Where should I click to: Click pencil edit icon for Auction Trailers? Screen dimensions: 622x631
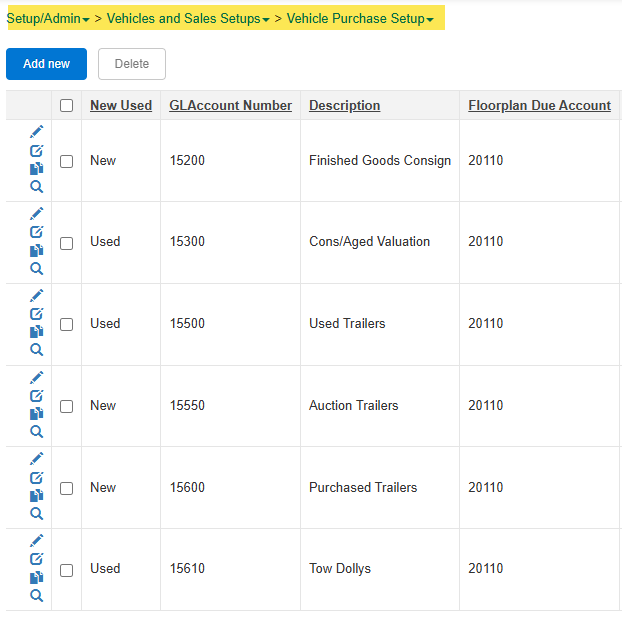click(x=37, y=377)
